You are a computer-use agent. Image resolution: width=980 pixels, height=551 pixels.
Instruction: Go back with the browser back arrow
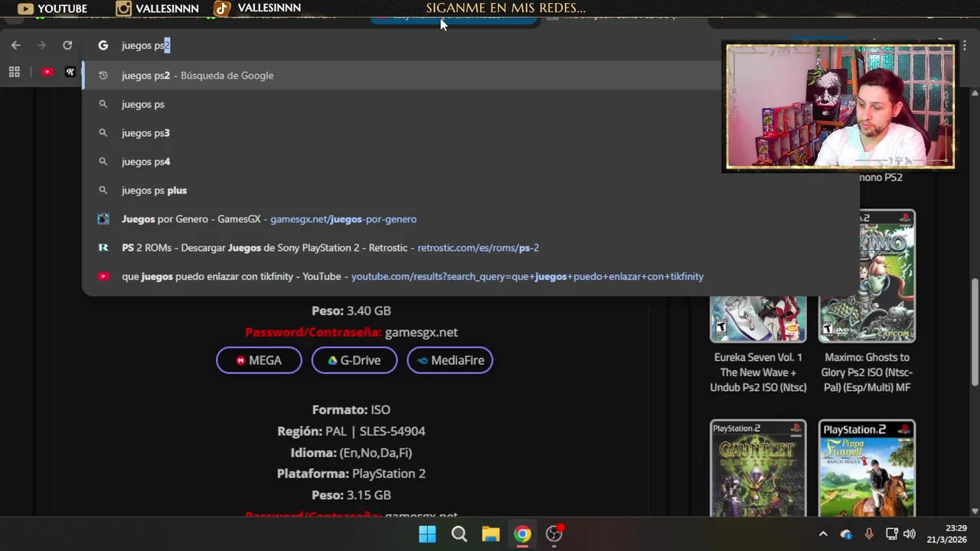(15, 45)
